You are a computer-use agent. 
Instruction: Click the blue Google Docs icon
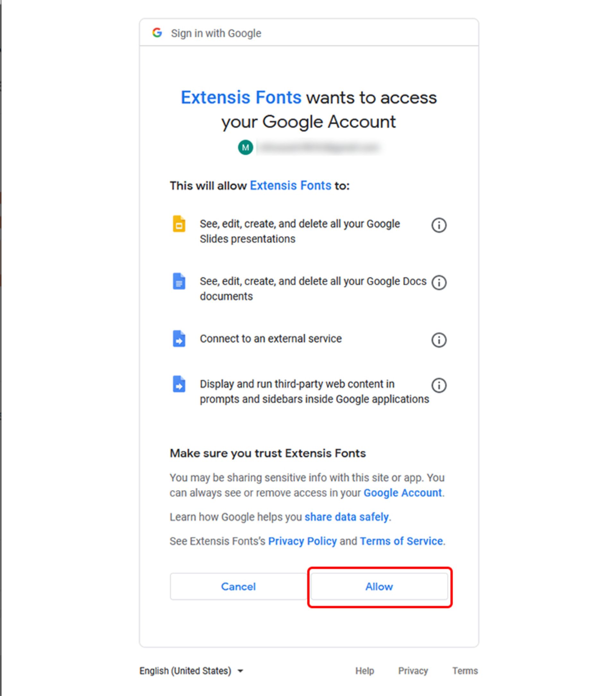pos(179,281)
